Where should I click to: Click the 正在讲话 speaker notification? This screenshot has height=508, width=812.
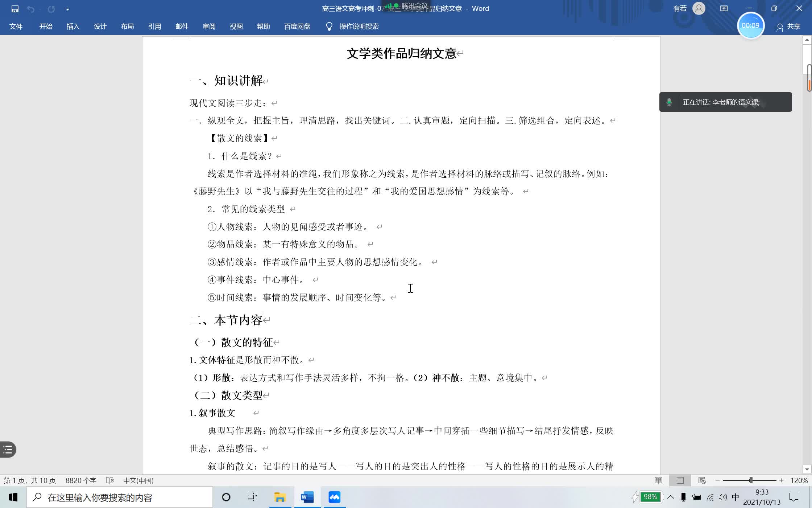pos(725,102)
